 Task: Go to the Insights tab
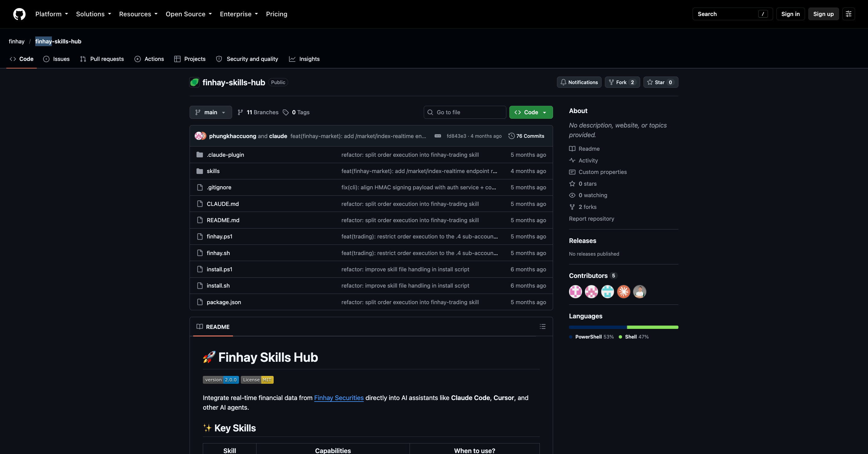304,59
